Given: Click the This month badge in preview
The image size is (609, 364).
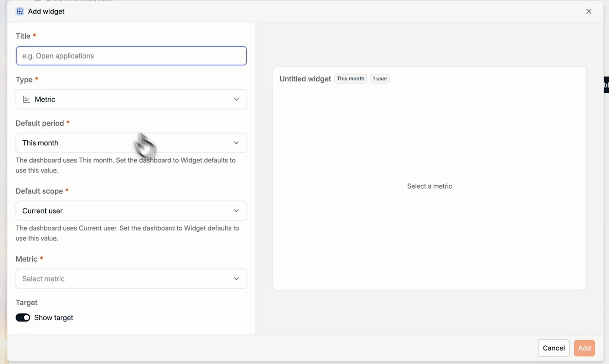Looking at the screenshot, I should (x=350, y=79).
